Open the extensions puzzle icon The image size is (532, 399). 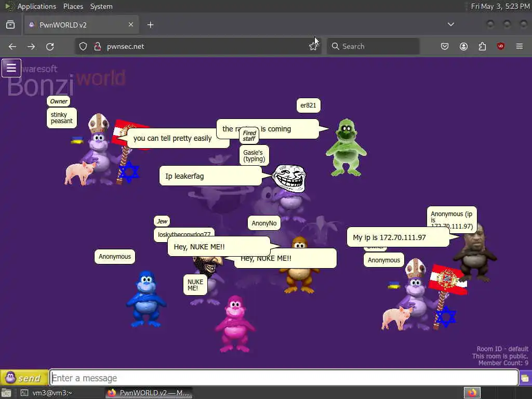coord(482,46)
